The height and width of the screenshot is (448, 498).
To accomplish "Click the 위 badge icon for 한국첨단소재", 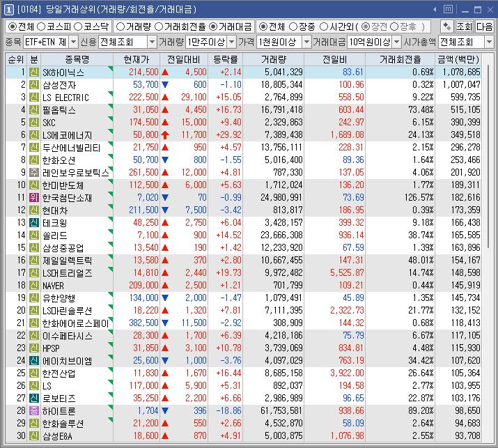I will tap(33, 198).
